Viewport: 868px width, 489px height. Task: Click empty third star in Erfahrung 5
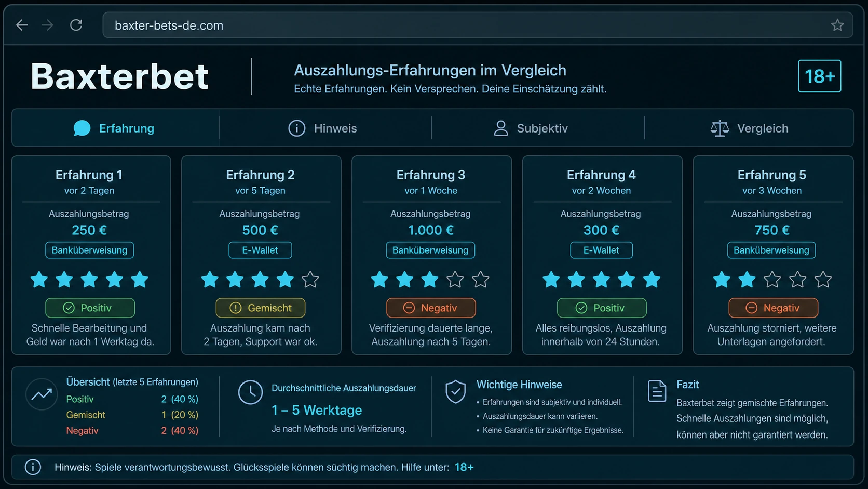[x=772, y=280]
